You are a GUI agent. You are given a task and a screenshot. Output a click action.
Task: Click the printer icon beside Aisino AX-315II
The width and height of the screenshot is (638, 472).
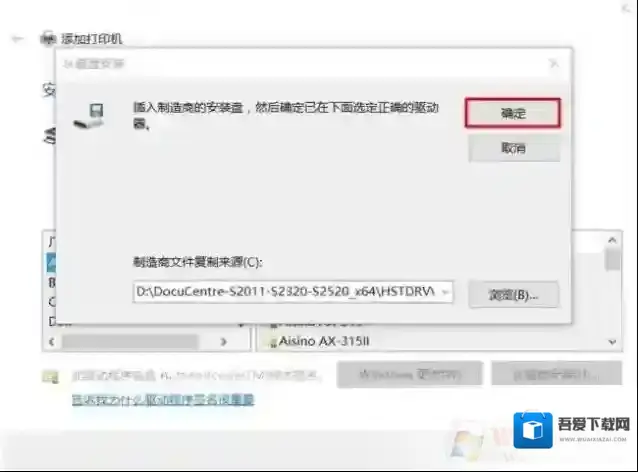pyautogui.click(x=270, y=341)
